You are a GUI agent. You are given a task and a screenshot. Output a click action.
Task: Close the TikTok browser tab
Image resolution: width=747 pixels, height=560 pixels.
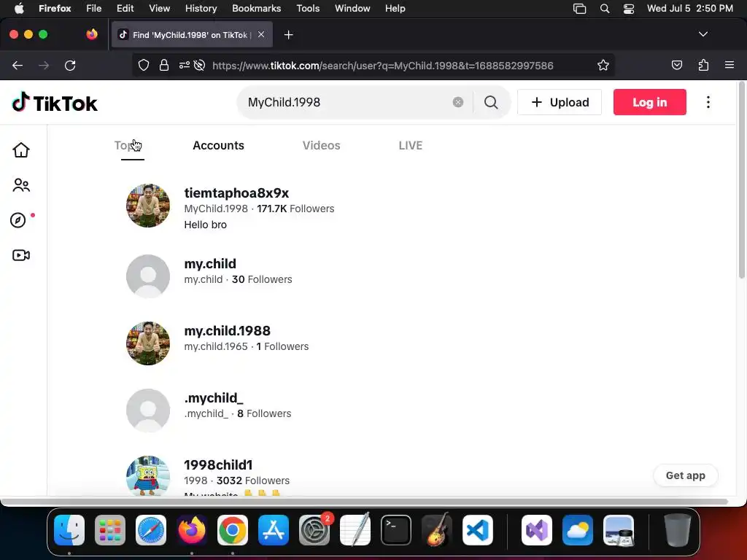[261, 34]
